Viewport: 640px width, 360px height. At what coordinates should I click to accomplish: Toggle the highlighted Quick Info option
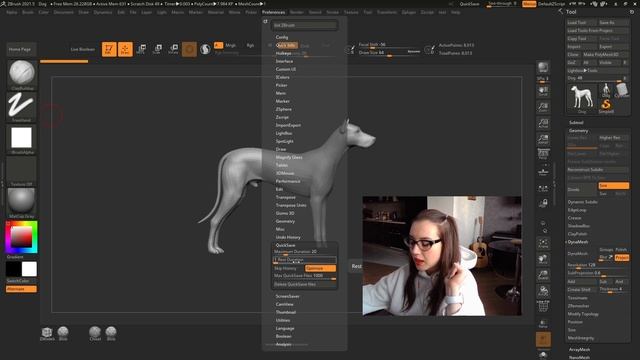click(286, 45)
